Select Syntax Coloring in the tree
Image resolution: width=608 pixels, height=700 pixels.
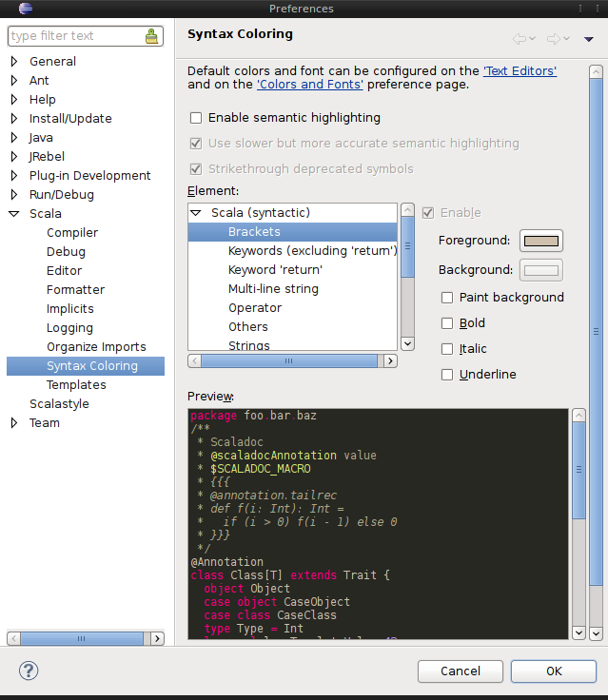click(86, 366)
